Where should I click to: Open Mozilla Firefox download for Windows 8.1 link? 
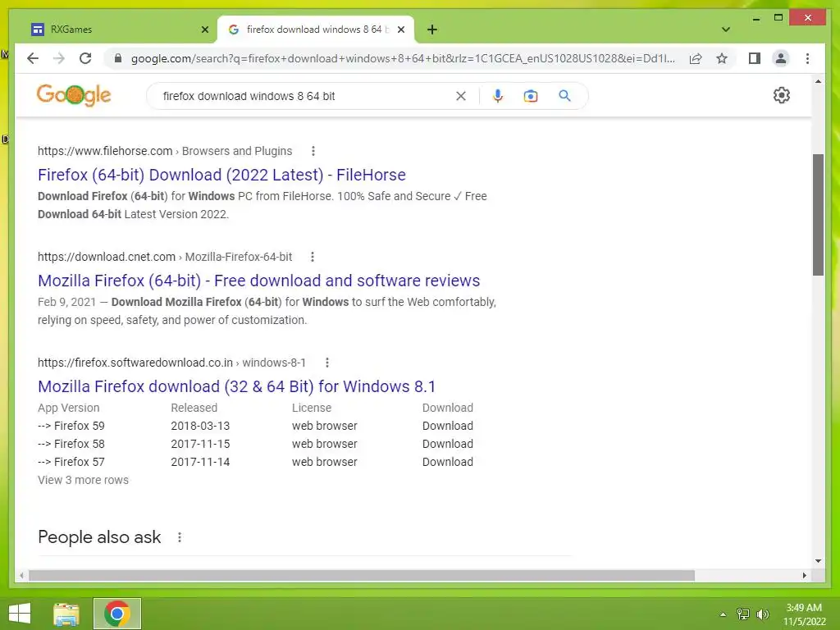[x=237, y=387]
